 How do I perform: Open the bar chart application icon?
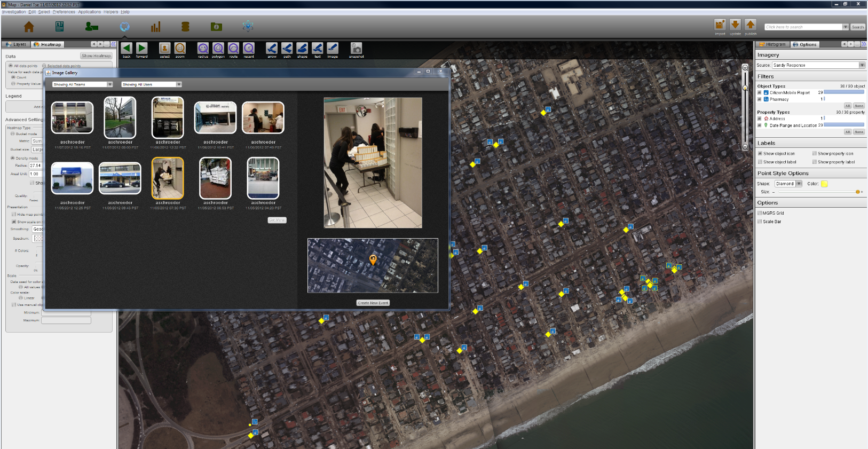pos(155,27)
